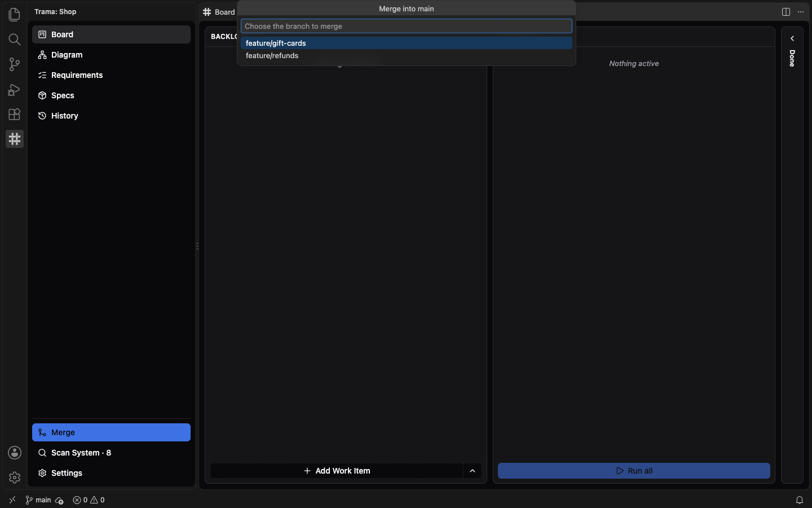The image size is (812, 508).
Task: Open Search in the activity bar
Action: click(15, 39)
